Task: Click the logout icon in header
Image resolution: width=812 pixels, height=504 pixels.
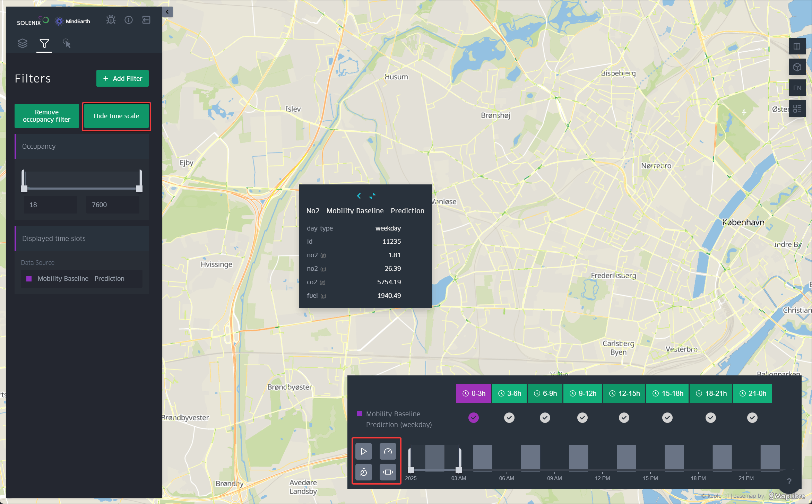Action: [x=146, y=20]
